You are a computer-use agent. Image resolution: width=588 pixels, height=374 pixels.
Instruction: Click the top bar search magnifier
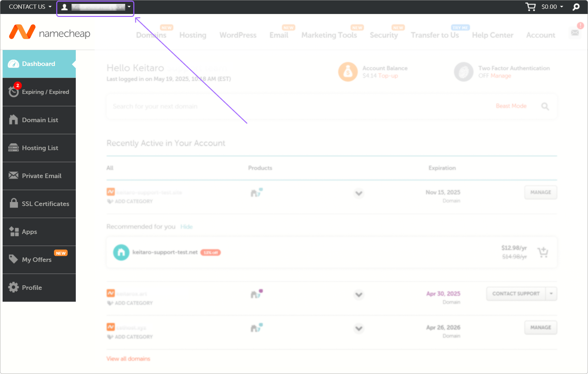(576, 7)
